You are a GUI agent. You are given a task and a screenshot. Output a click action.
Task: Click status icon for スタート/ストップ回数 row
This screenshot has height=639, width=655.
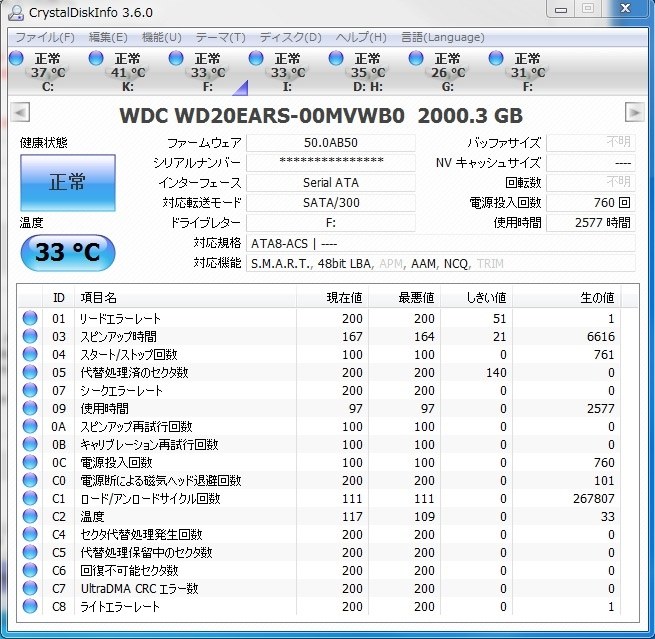click(30, 354)
